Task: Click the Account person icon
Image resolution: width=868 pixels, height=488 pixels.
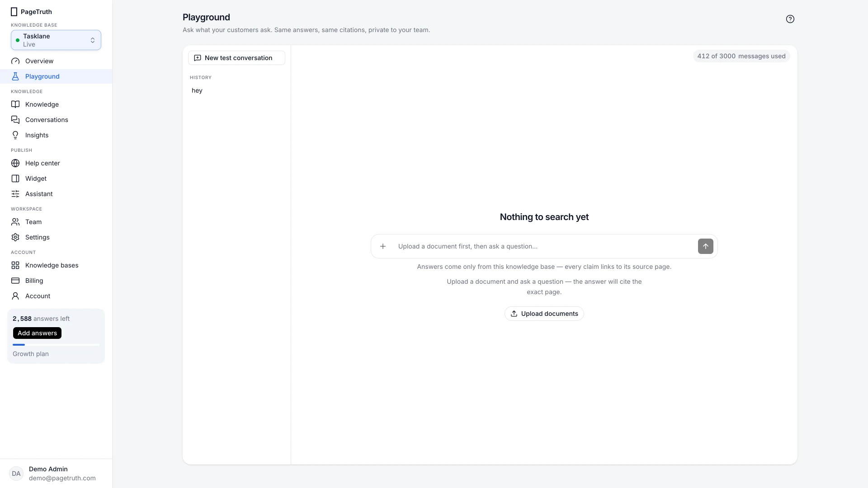Action: click(x=15, y=296)
